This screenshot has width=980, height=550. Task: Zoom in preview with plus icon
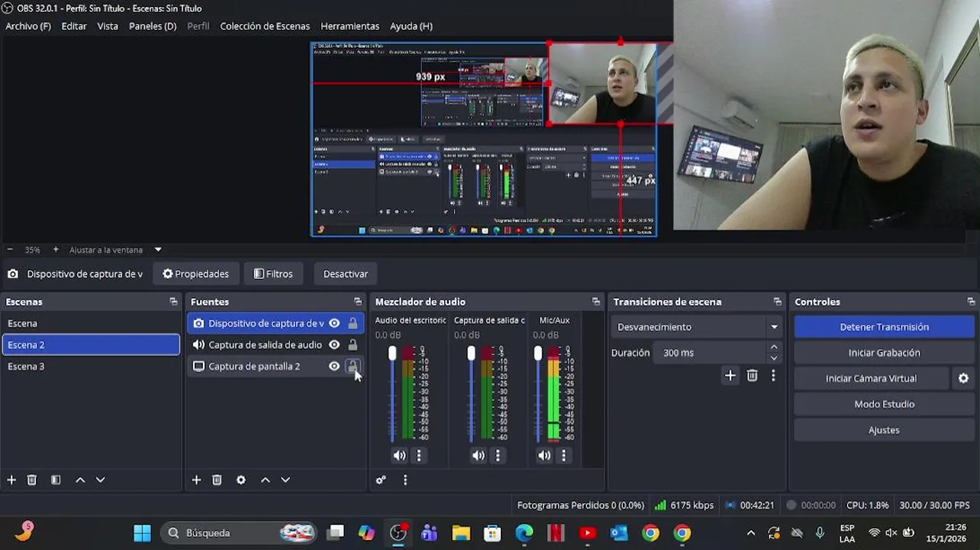56,250
